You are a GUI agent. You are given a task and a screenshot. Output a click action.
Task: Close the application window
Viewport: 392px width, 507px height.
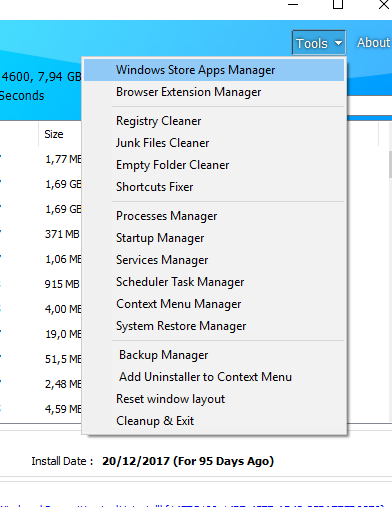(x=384, y=4)
